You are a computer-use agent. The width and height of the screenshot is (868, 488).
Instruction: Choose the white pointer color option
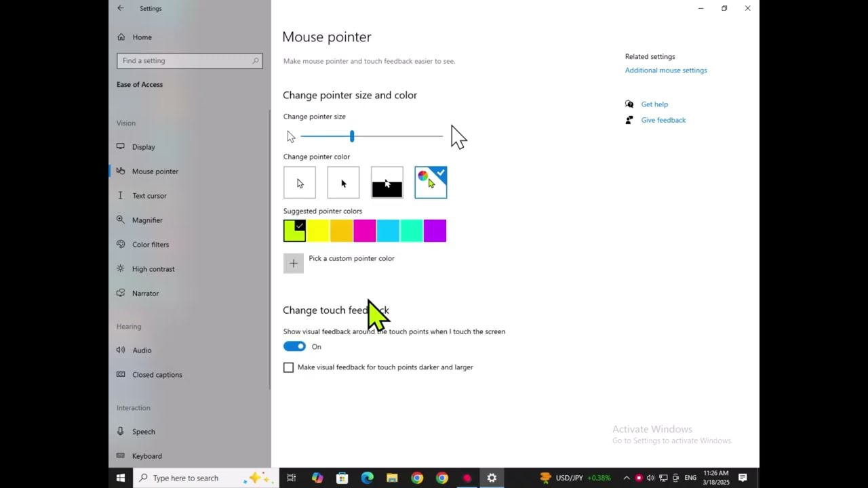tap(300, 183)
